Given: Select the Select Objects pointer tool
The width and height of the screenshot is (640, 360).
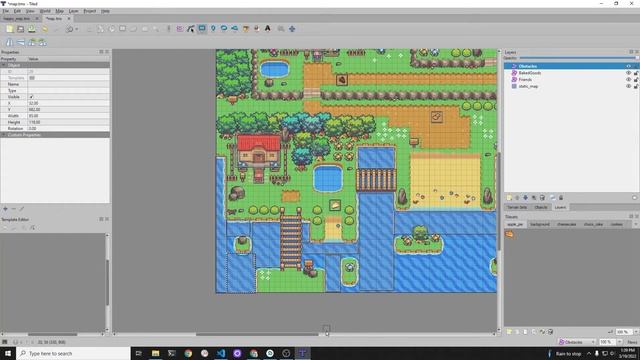Looking at the screenshot, I should point(180,29).
